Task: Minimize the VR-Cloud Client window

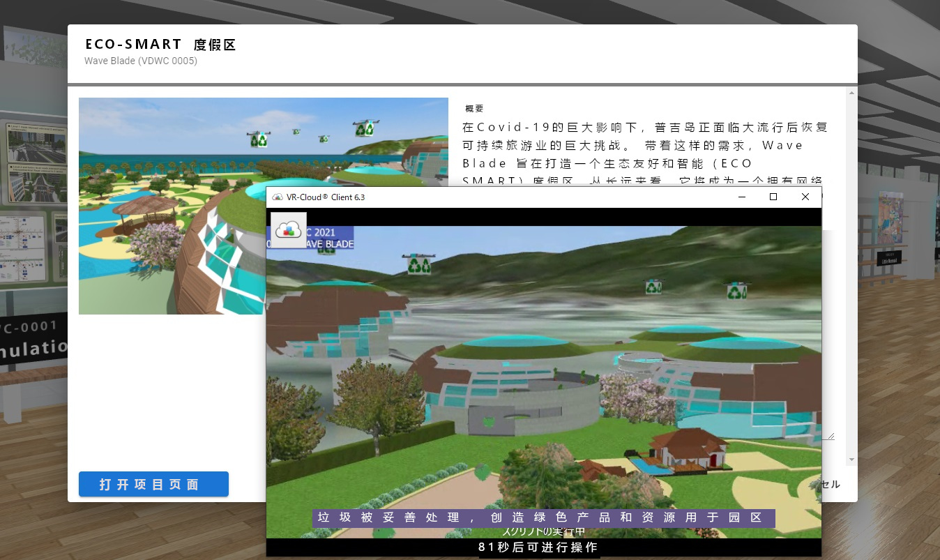Action: 741,197
